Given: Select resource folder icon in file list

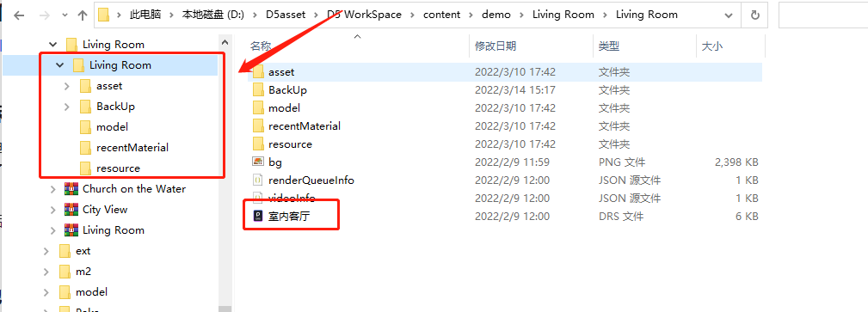Looking at the screenshot, I should [258, 144].
